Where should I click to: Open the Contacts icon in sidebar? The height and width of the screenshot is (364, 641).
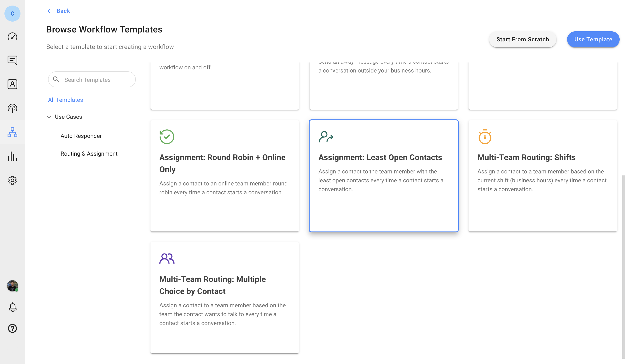[12, 84]
